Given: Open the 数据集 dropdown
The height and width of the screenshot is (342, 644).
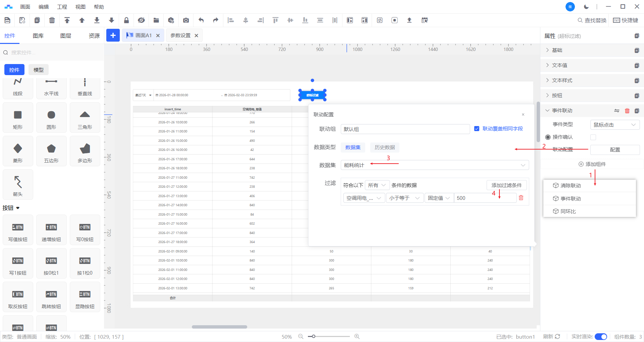Looking at the screenshot, I should tap(434, 165).
